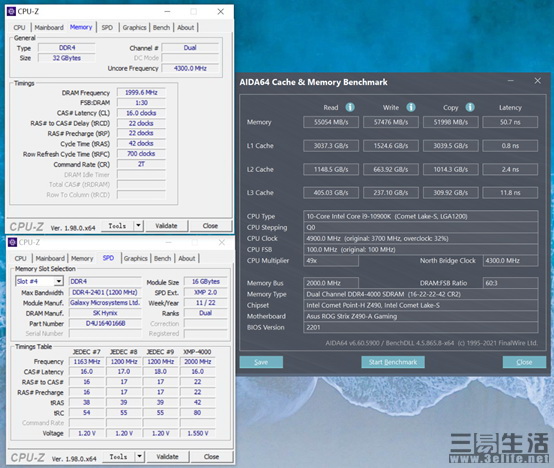Viewport: 554px width, 468px height.
Task: Minimize the AIDA64 benchmark window
Action: (511, 81)
